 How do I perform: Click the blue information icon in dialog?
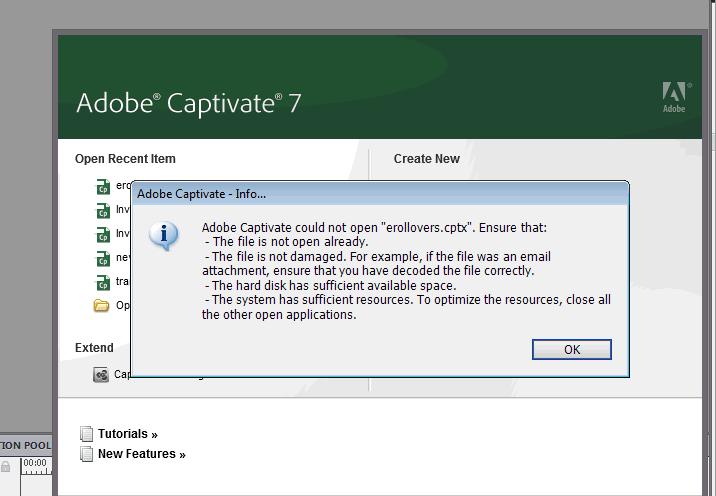click(164, 235)
